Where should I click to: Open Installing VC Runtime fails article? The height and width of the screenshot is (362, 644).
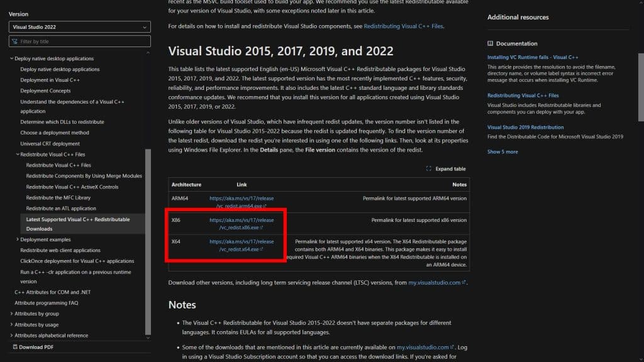[533, 57]
